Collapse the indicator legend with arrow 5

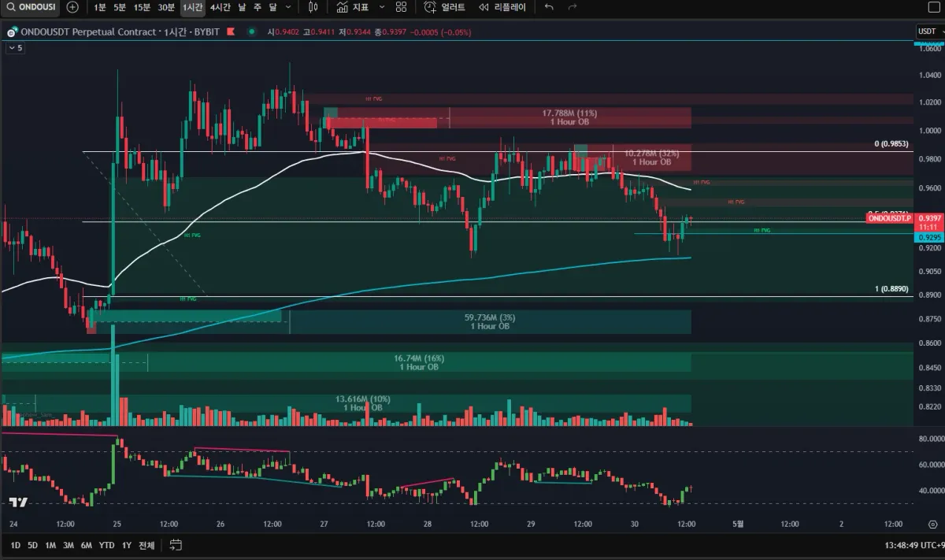point(15,48)
